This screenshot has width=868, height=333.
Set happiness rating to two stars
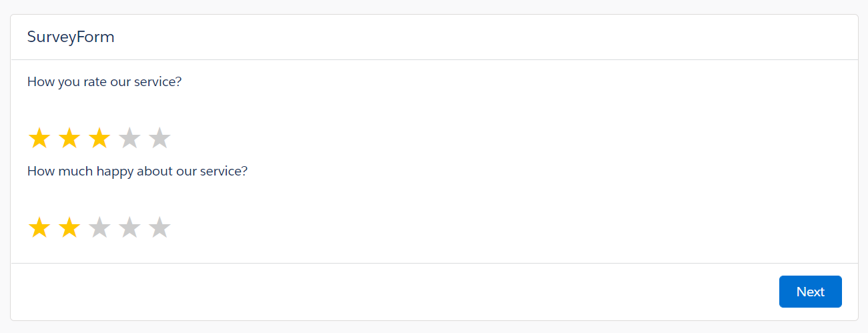(69, 228)
